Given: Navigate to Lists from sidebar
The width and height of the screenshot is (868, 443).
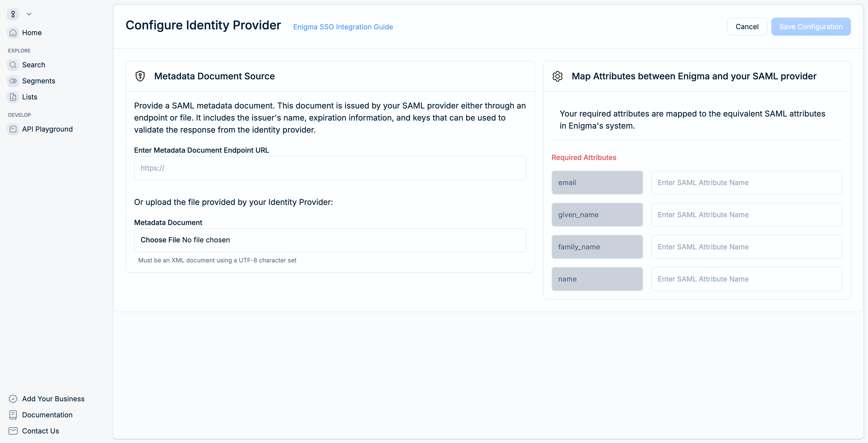Looking at the screenshot, I should click(30, 97).
